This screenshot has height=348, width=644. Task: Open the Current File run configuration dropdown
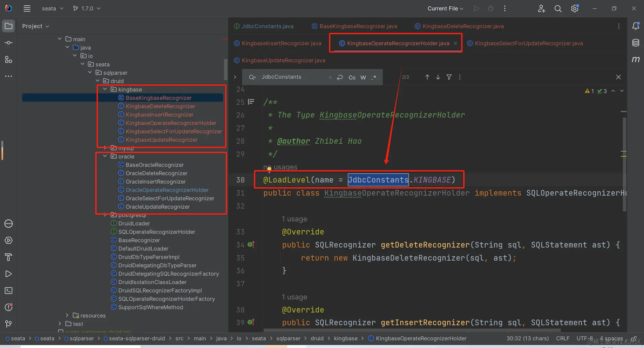pyautogui.click(x=445, y=8)
